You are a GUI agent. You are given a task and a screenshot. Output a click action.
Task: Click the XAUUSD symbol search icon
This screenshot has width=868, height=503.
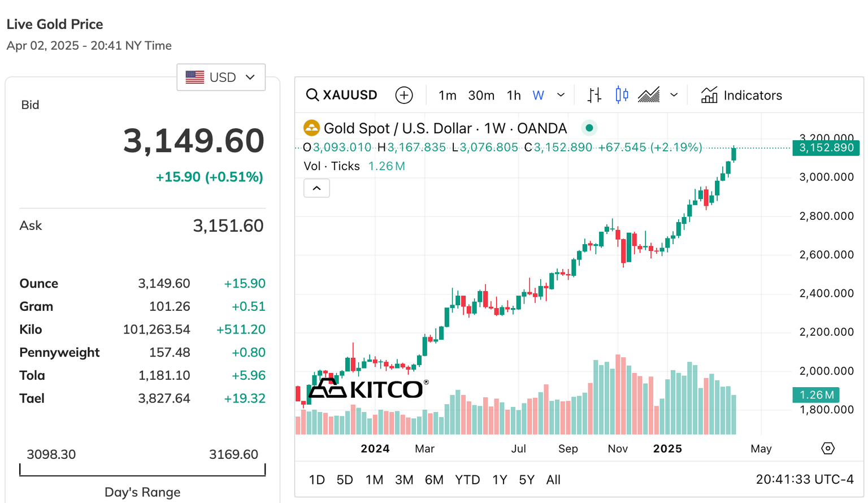[312, 95]
